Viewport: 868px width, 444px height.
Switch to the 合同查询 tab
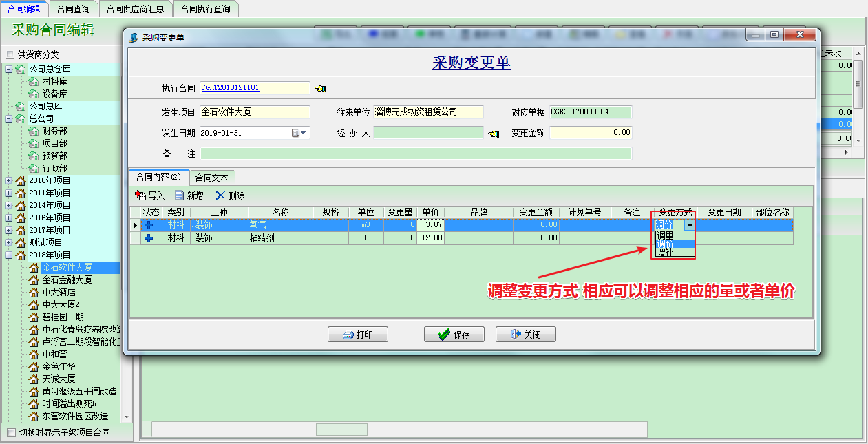pos(74,8)
